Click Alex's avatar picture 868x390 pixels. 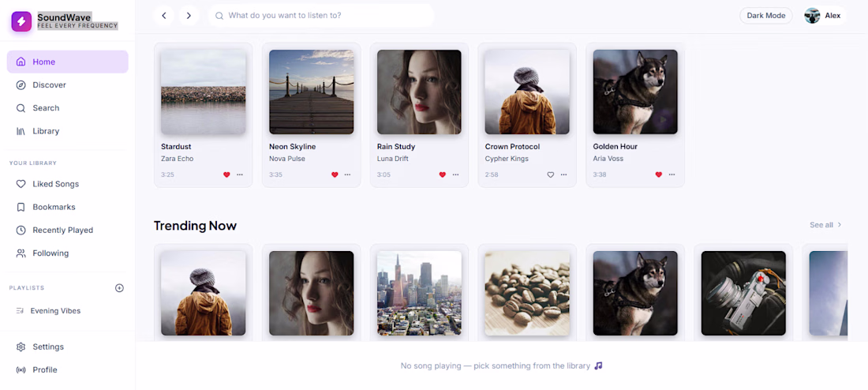click(x=812, y=16)
